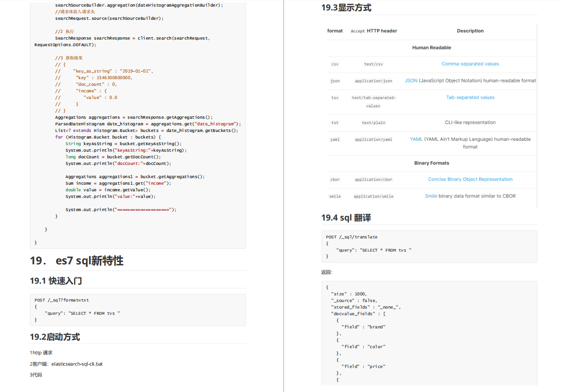Image resolution: width=565 pixels, height=392 pixels.
Task: Click the 返回: label
Action: 327,272
